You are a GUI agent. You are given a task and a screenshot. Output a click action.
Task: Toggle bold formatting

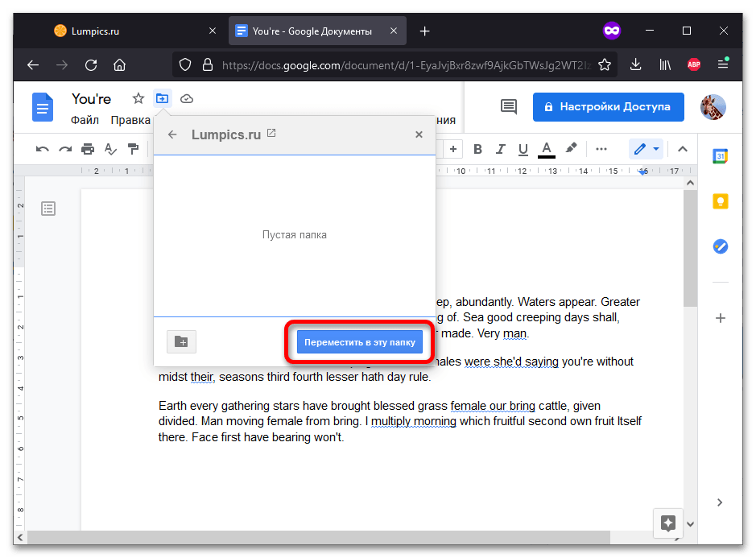[477, 149]
